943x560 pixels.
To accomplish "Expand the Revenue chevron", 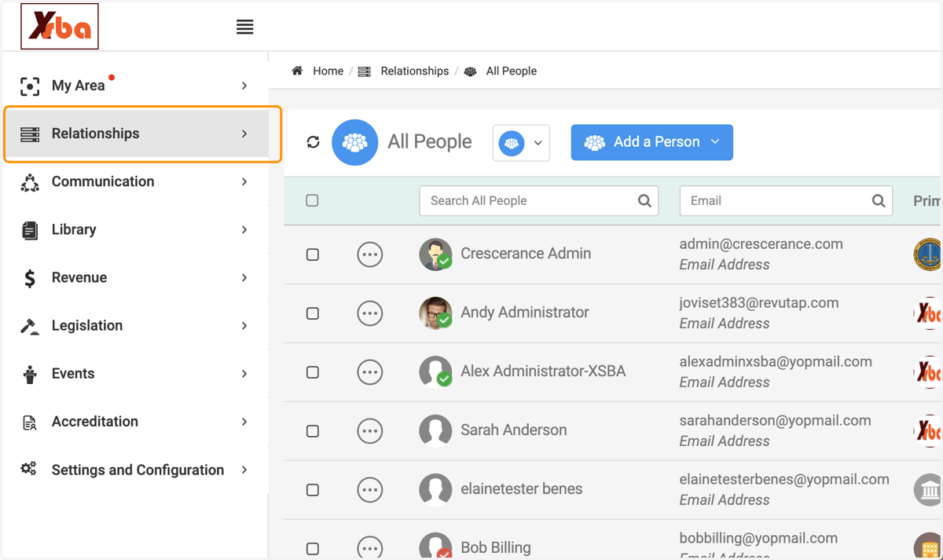I will tap(244, 277).
